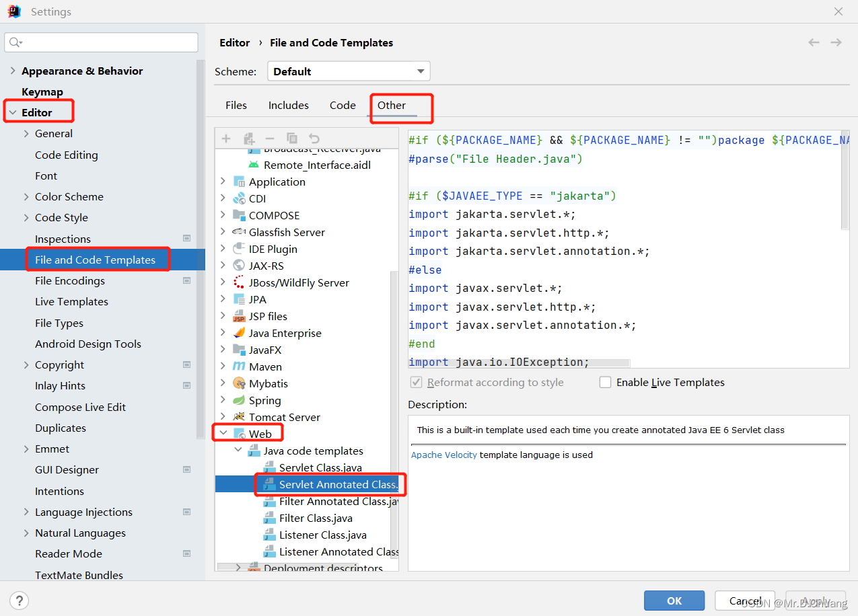Switch to the Files tab
This screenshot has width=858, height=616.
click(236, 106)
